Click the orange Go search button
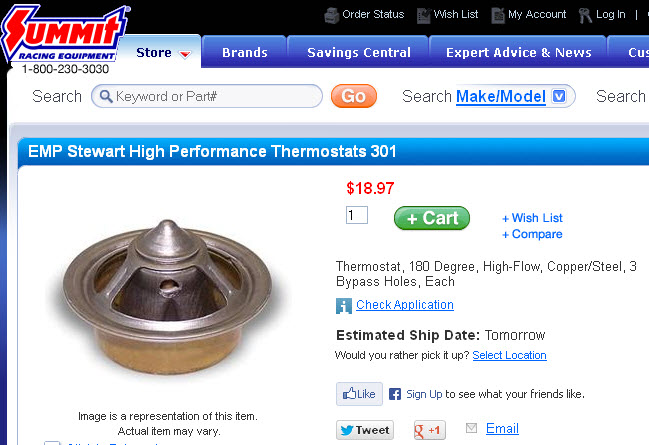Viewport: 649px width, 445px height. click(353, 96)
